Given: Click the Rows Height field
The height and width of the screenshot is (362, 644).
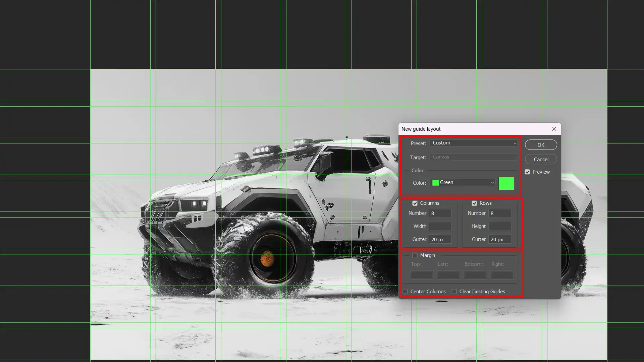Looking at the screenshot, I should coord(500,226).
